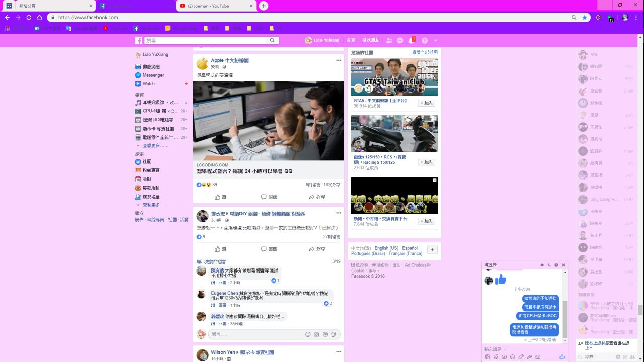Click the Facebook search field
Image resolution: width=644 pixels, height=362 pixels.
click(205, 40)
